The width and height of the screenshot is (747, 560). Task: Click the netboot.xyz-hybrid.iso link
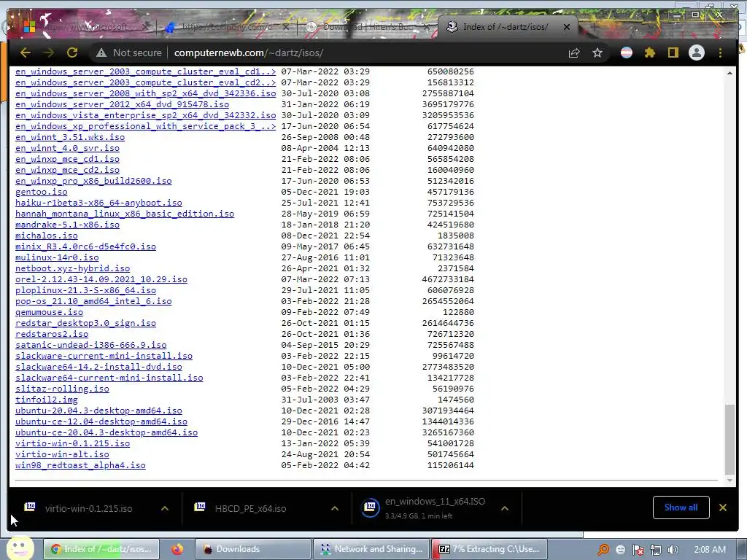pyautogui.click(x=72, y=268)
